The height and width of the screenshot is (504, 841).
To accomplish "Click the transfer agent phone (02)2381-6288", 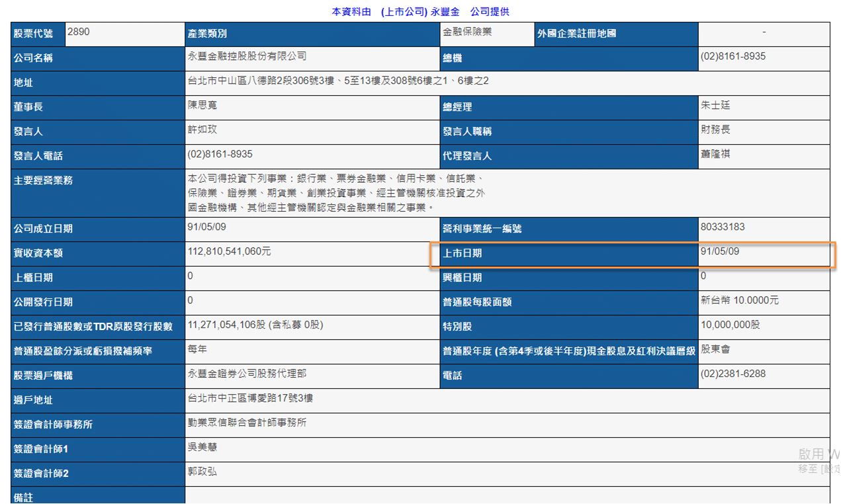I will coord(732,374).
